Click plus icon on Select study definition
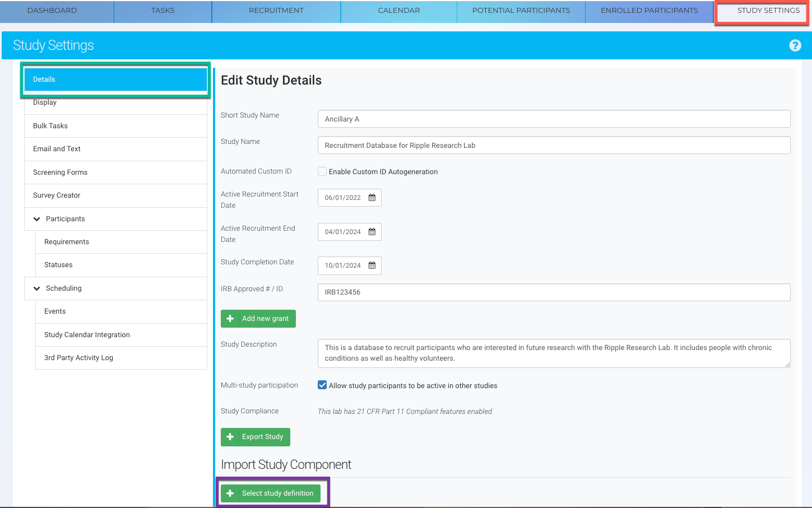Viewport: 812px width, 508px height. point(230,493)
